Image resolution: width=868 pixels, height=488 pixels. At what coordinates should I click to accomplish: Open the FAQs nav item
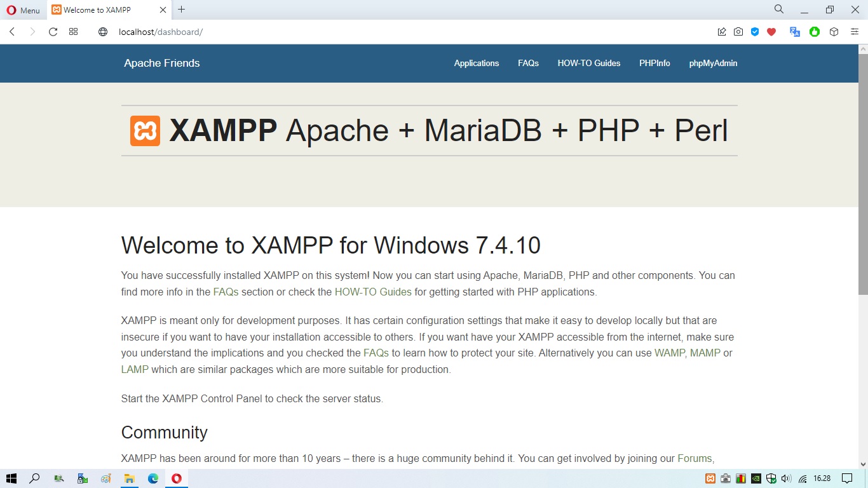click(528, 63)
